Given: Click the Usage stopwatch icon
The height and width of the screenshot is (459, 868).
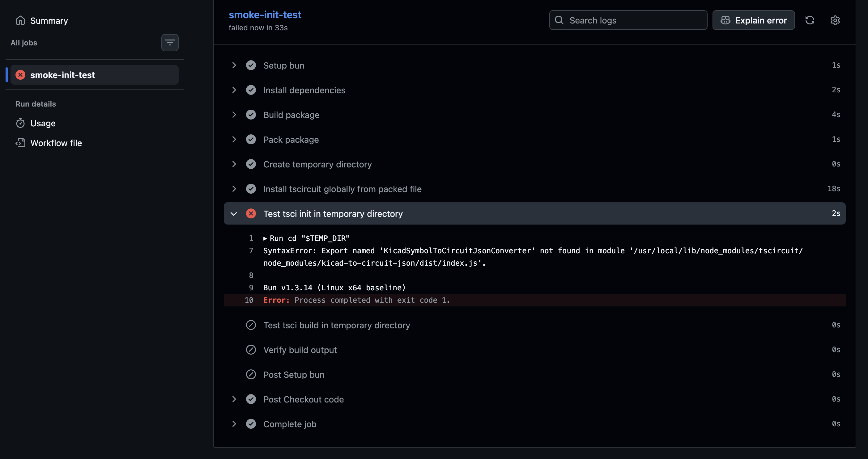Looking at the screenshot, I should pos(20,123).
